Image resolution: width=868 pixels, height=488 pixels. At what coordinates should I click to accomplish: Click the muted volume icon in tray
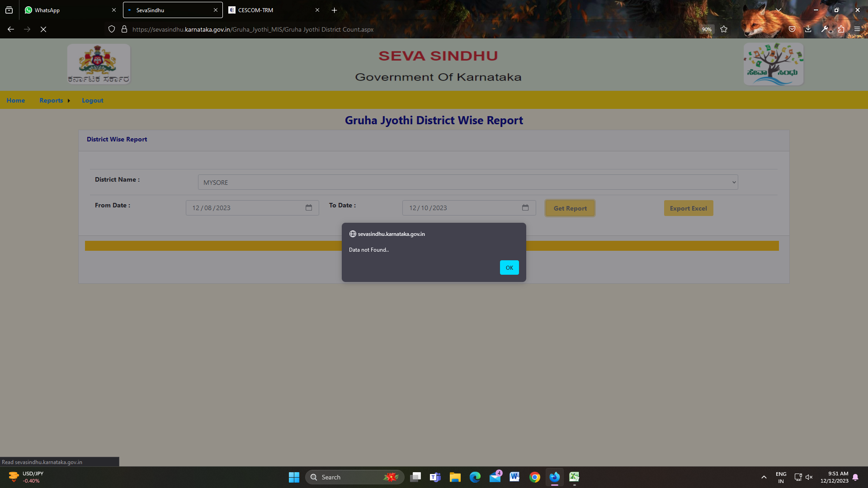tap(809, 477)
